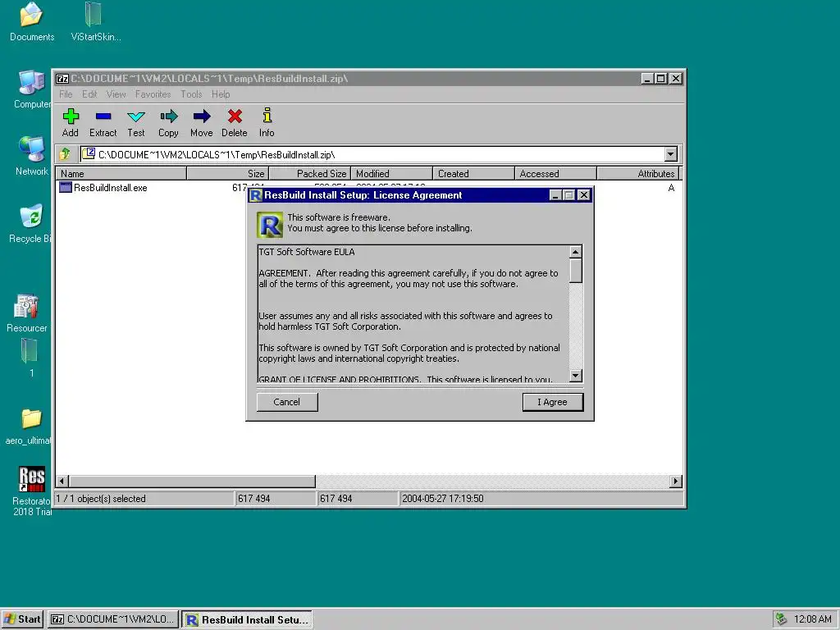The image size is (840, 630).
Task: Sort by the Attributes column header
Action: point(637,174)
